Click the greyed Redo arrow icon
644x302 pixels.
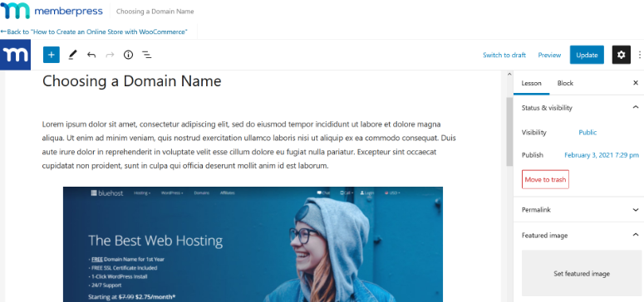click(110, 55)
